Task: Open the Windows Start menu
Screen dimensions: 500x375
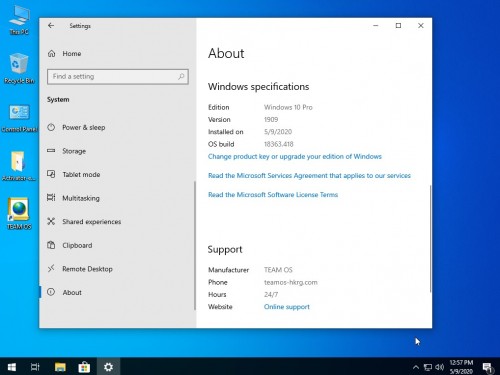Action: [12, 367]
